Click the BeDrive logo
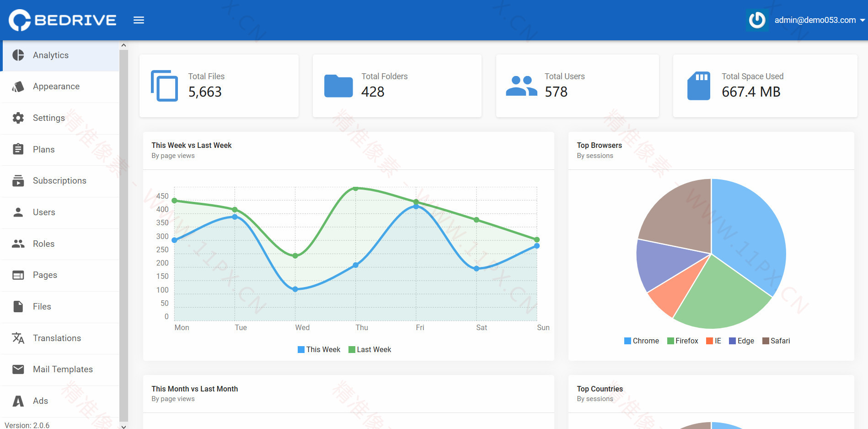The image size is (868, 429). point(63,20)
